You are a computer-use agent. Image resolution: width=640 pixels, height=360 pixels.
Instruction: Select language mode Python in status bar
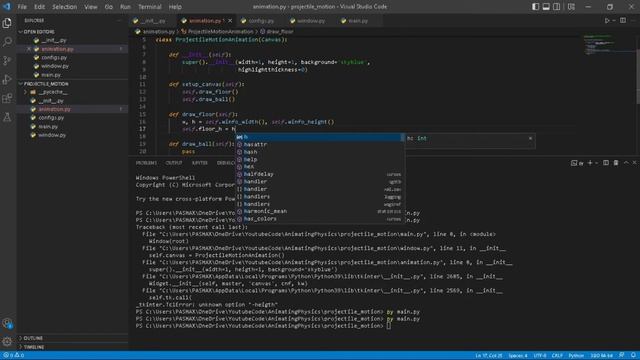(576, 356)
